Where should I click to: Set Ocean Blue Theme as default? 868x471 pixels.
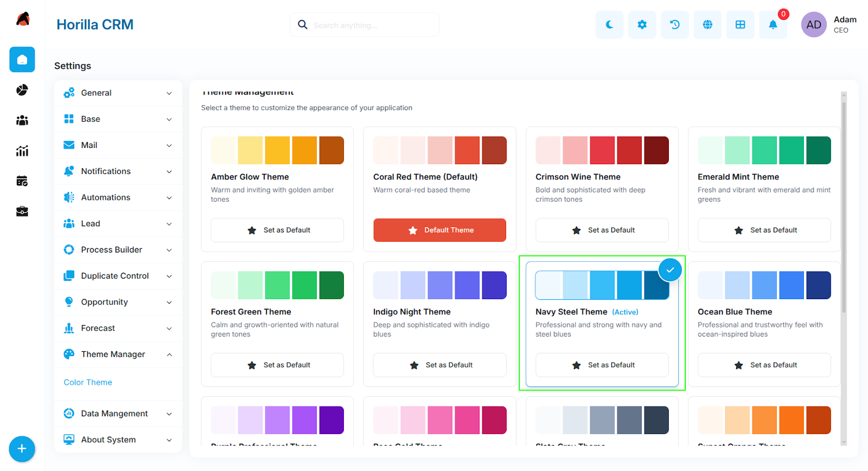(x=764, y=365)
